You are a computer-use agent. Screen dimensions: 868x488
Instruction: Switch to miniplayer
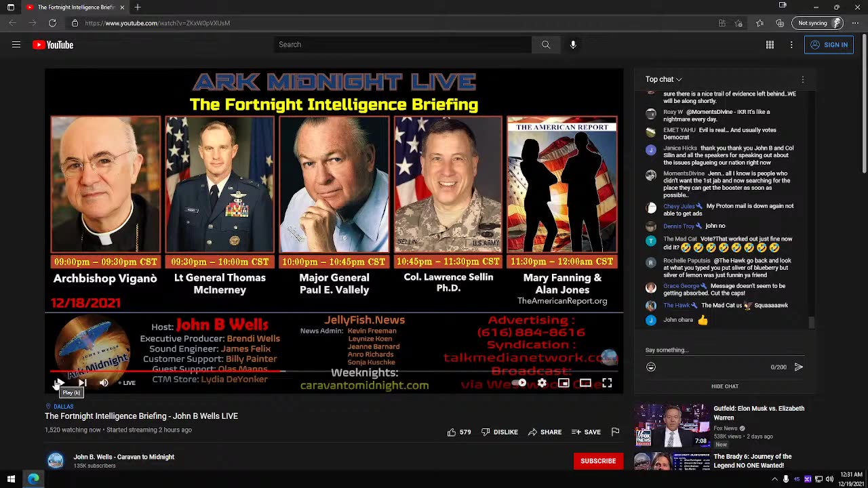pyautogui.click(x=564, y=383)
